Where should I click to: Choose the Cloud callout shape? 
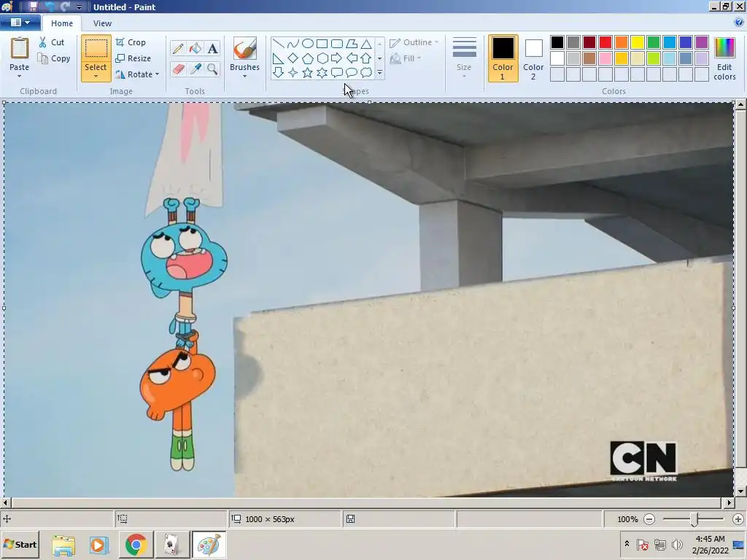point(366,72)
